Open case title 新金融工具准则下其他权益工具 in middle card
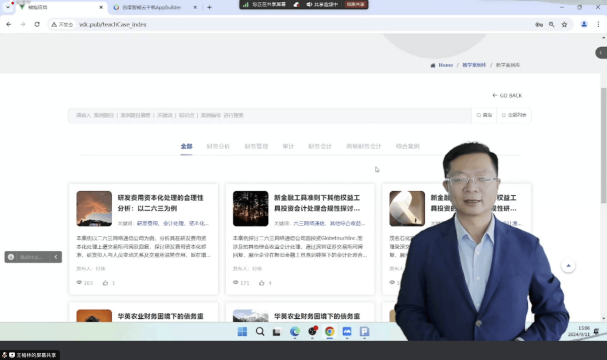The width and height of the screenshot is (607, 360). (x=317, y=203)
